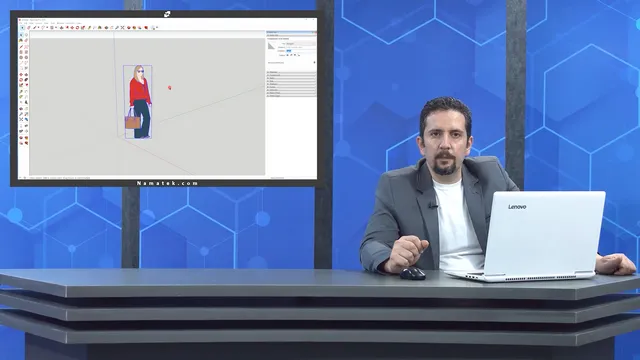Image resolution: width=640 pixels, height=360 pixels.
Task: Pick the Paint Bucket tool
Action: [x=21, y=40]
